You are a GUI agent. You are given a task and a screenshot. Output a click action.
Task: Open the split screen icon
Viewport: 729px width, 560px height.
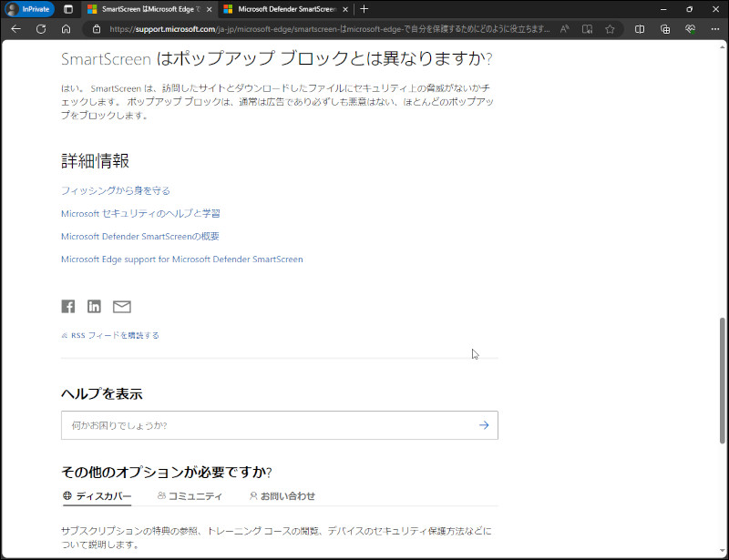click(x=641, y=29)
